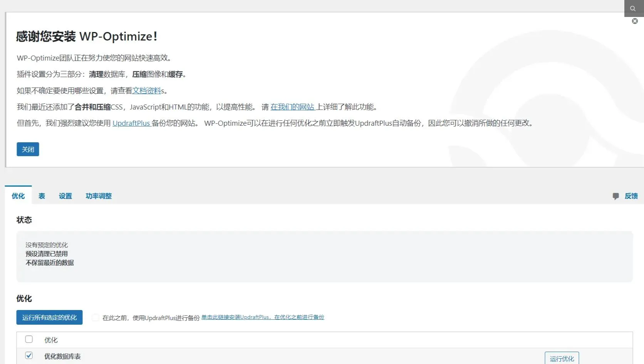The width and height of the screenshot is (644, 364).
Task: Click the 预设清理已禁用 status text
Action: click(x=47, y=254)
